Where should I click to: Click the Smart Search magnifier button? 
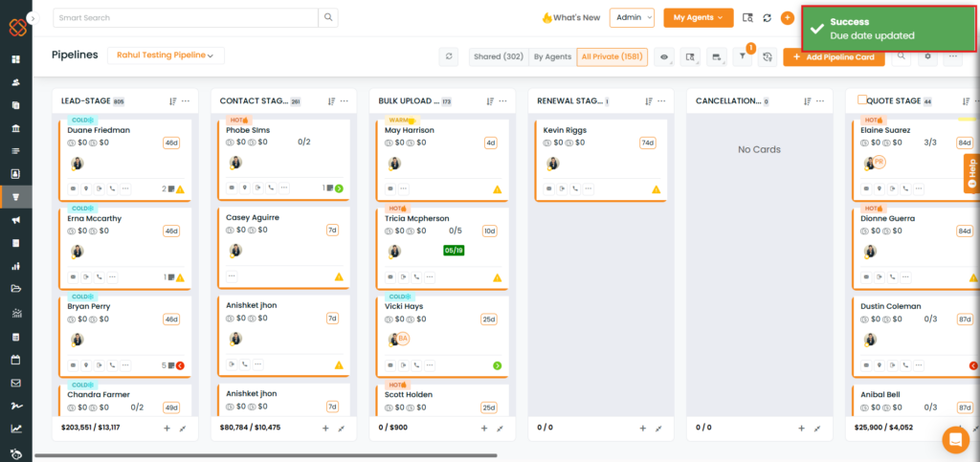[x=328, y=17]
